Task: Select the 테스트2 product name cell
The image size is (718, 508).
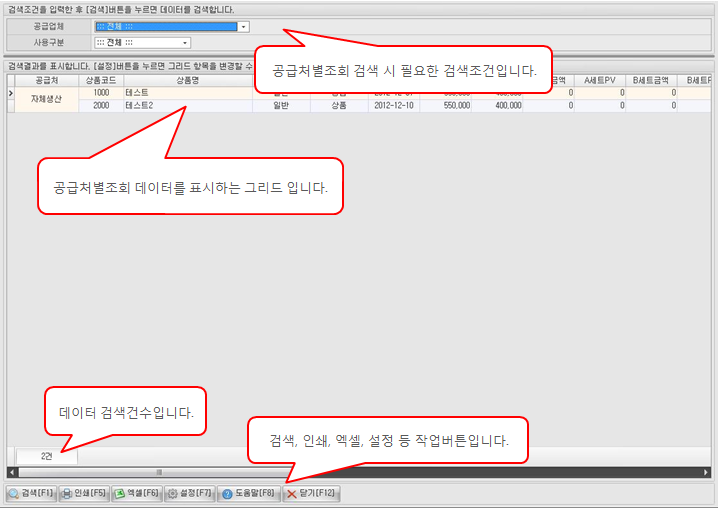Action: (x=188, y=105)
